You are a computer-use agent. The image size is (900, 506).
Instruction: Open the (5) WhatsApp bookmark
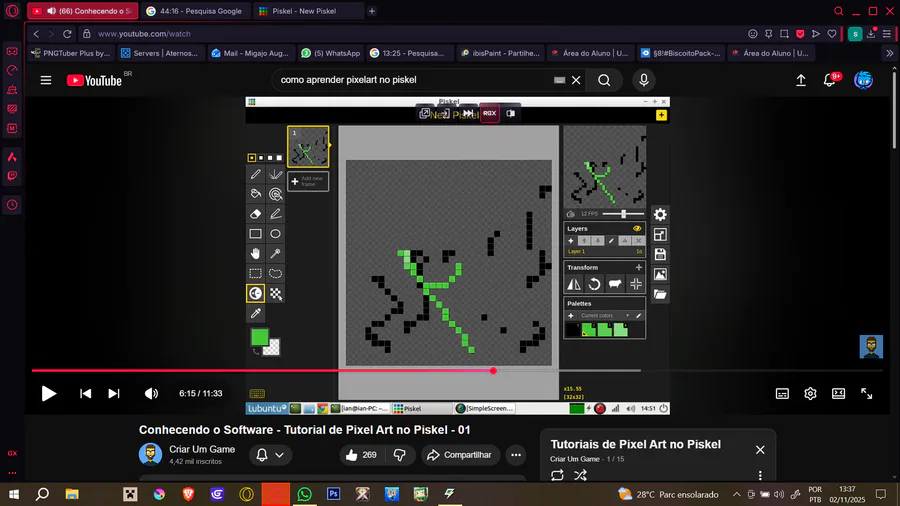tap(331, 53)
